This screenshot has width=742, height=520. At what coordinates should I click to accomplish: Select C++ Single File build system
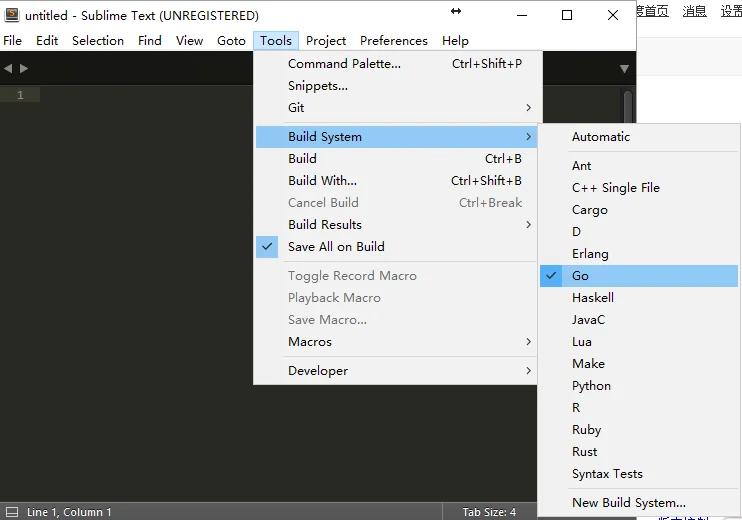(x=639, y=188)
